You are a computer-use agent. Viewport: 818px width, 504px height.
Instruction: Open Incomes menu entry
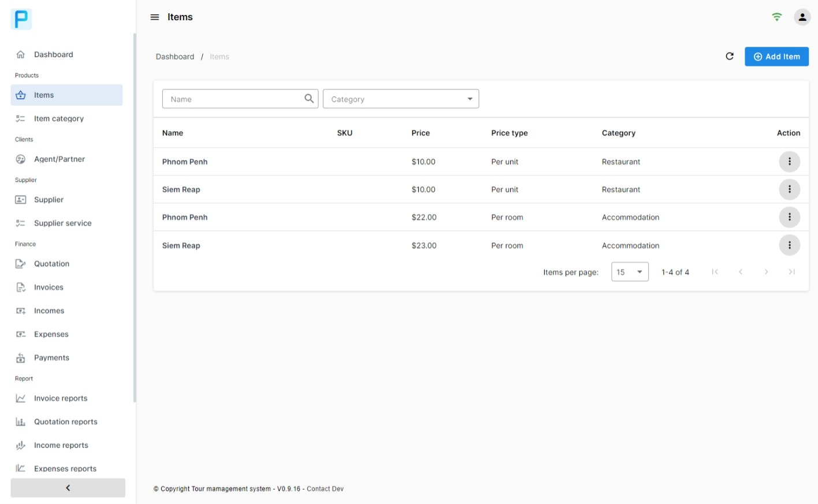point(67,311)
